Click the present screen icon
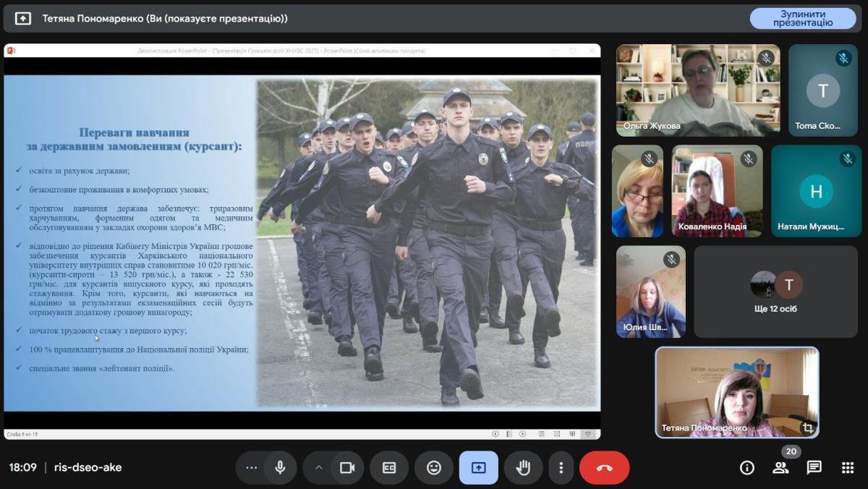Screen dimensions: 868x489 click(x=478, y=467)
